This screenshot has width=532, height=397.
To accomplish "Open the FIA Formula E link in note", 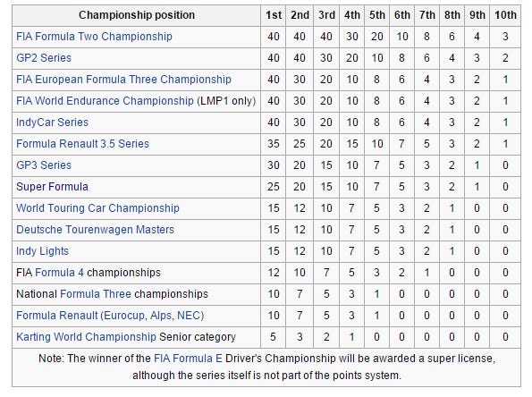I will coord(188,359).
